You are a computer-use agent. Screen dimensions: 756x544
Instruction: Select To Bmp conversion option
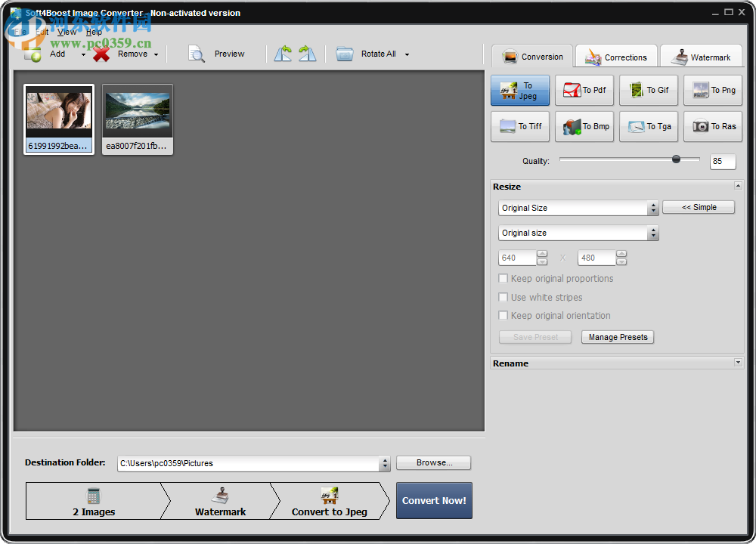click(x=584, y=126)
